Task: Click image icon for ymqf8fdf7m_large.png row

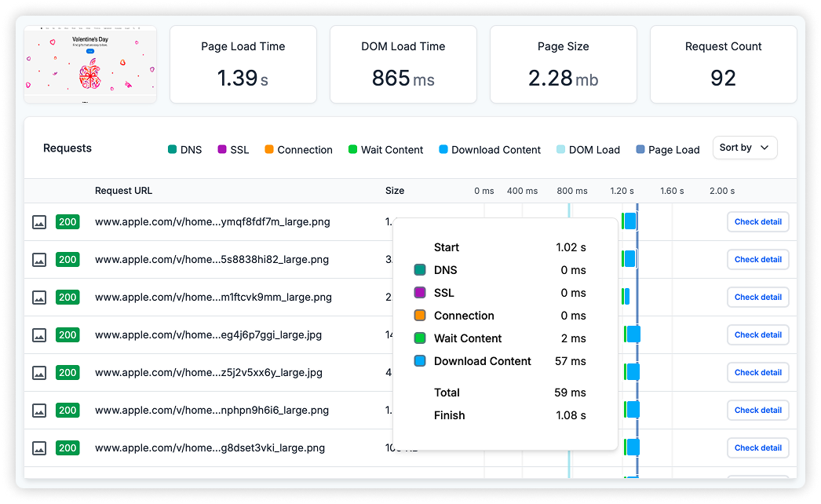Action: pyautogui.click(x=39, y=222)
